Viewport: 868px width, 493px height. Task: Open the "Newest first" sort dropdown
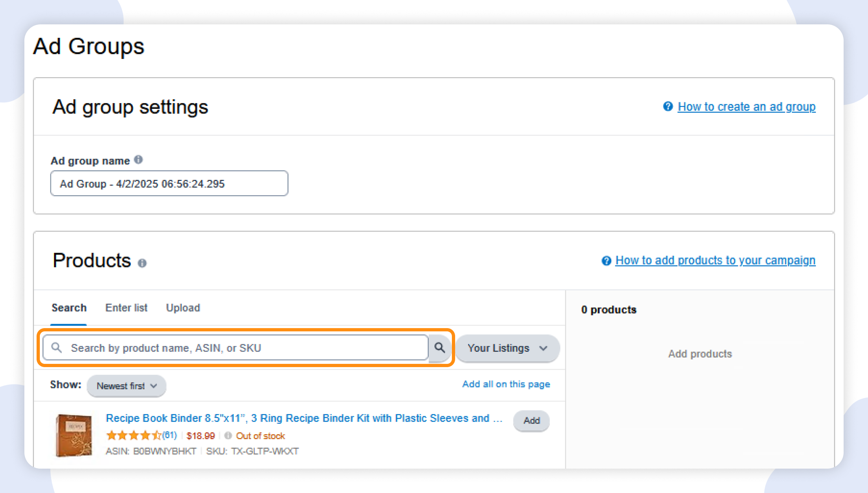click(x=126, y=386)
